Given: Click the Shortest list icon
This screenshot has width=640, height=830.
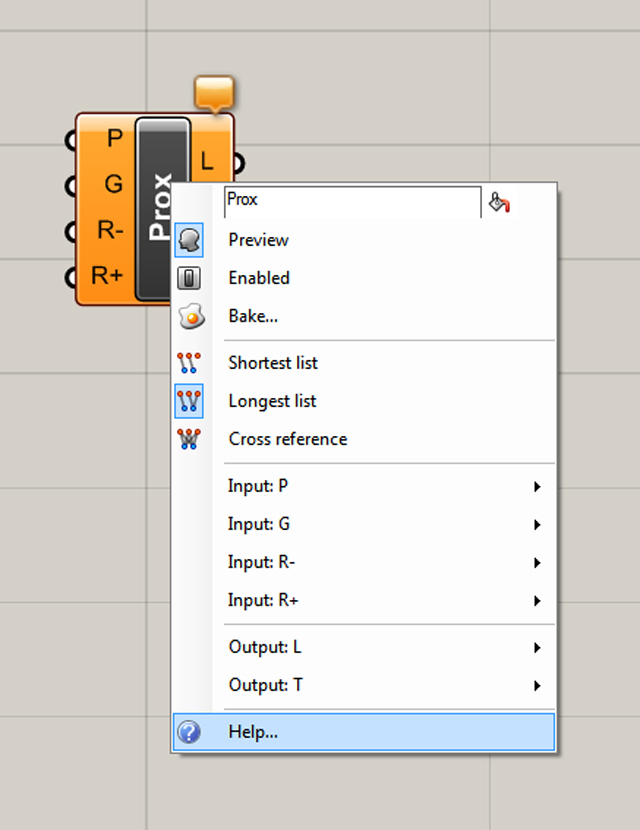Looking at the screenshot, I should point(188,363).
